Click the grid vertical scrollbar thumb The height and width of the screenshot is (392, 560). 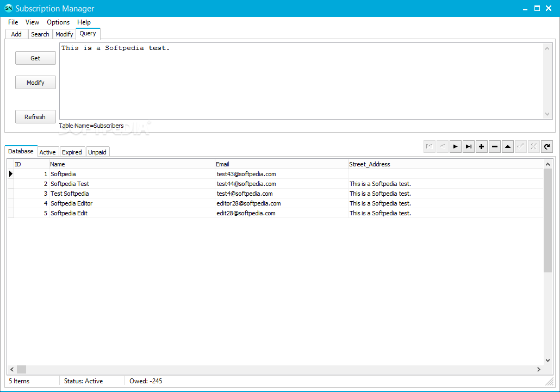[548, 221]
